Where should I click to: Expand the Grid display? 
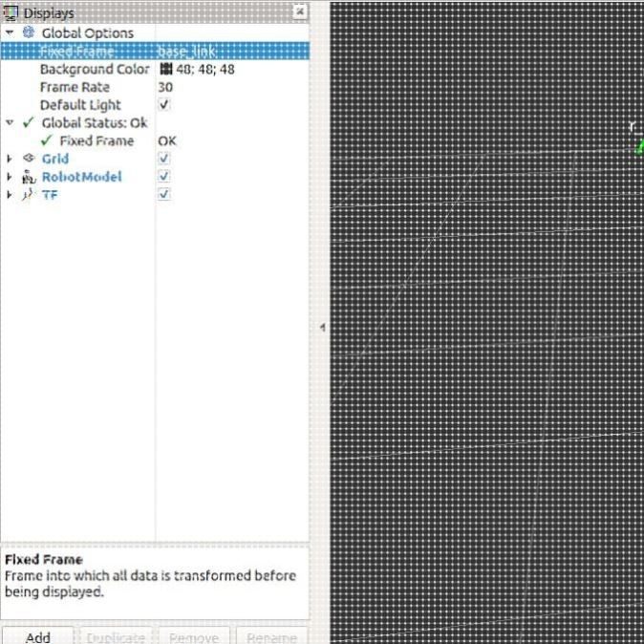(x=10, y=159)
